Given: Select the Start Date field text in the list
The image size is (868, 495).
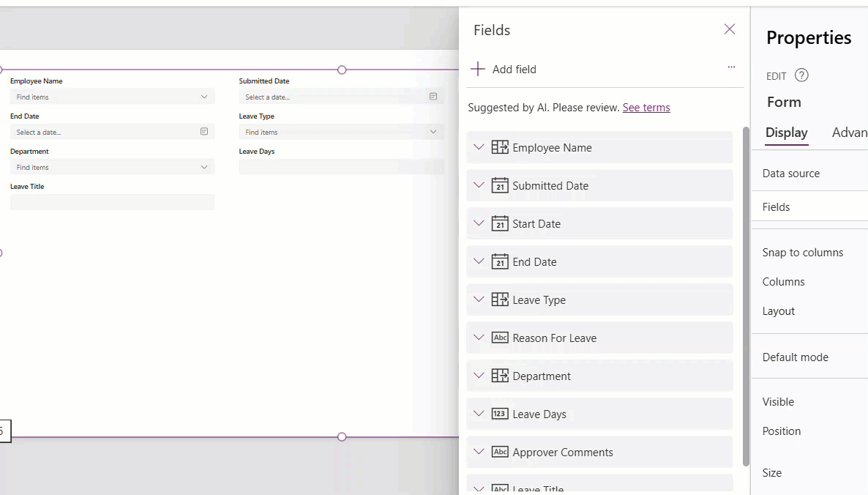Looking at the screenshot, I should coord(536,224).
